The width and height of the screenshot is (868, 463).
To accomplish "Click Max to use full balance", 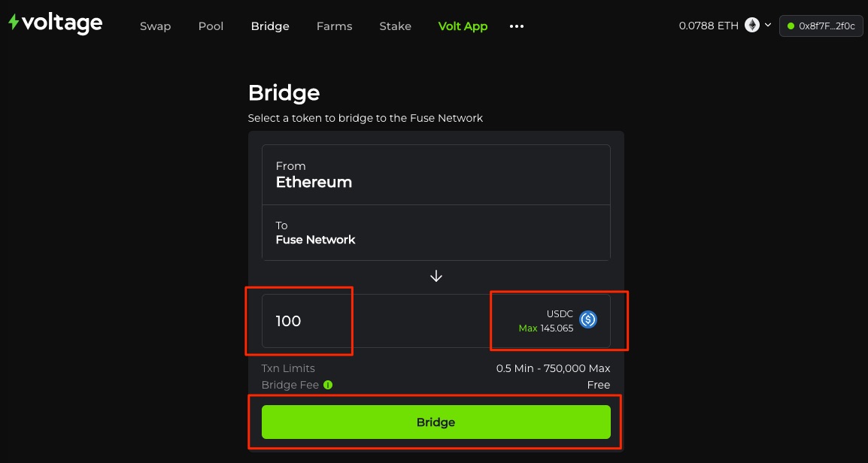I will point(527,328).
